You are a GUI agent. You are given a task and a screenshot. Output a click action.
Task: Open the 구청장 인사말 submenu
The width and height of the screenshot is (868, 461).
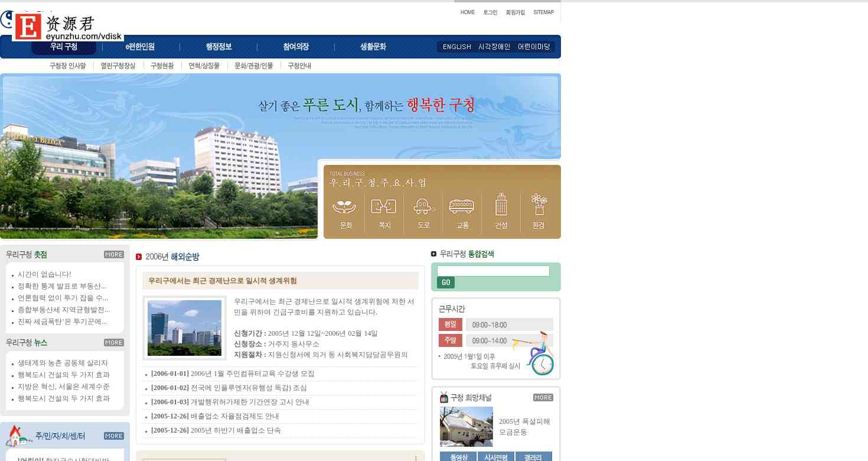67,66
